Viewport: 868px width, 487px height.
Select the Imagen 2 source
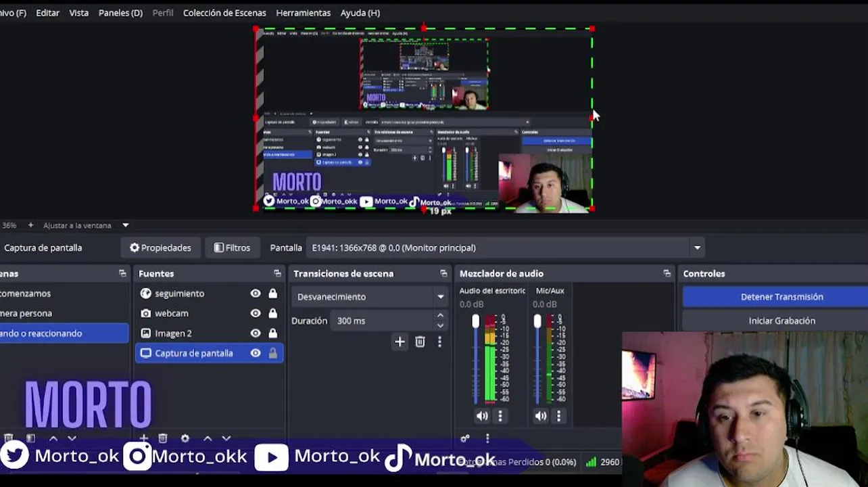pyautogui.click(x=173, y=333)
